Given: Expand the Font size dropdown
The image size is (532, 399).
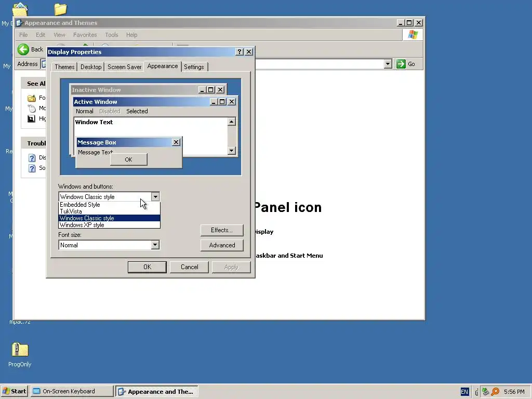Looking at the screenshot, I should coord(155,245).
